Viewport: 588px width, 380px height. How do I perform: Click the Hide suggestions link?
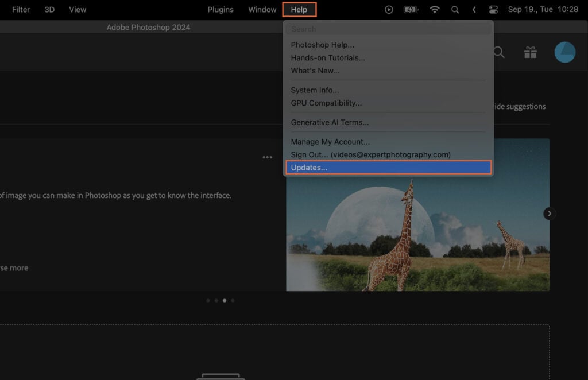pos(519,106)
